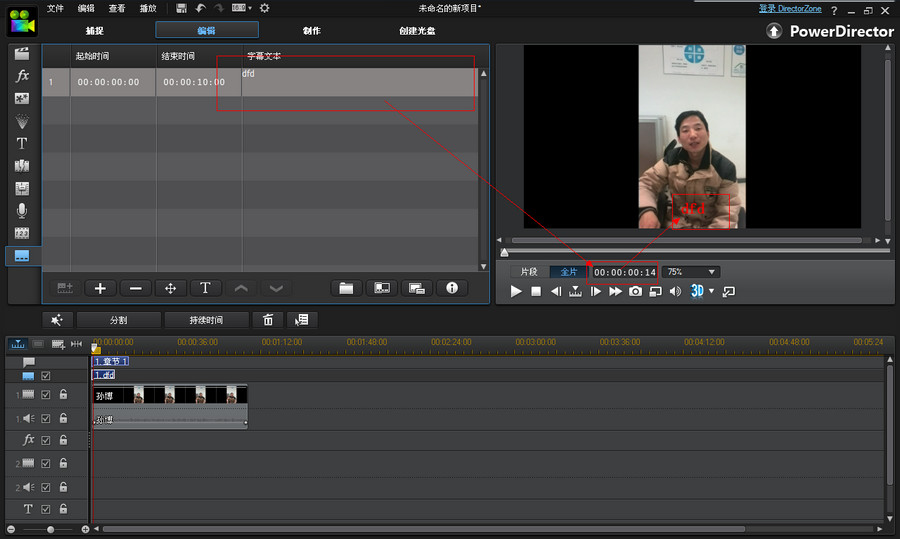Open the Effects (fx) room in sidebar
Viewport: 900px width, 539px height.
pyautogui.click(x=22, y=76)
